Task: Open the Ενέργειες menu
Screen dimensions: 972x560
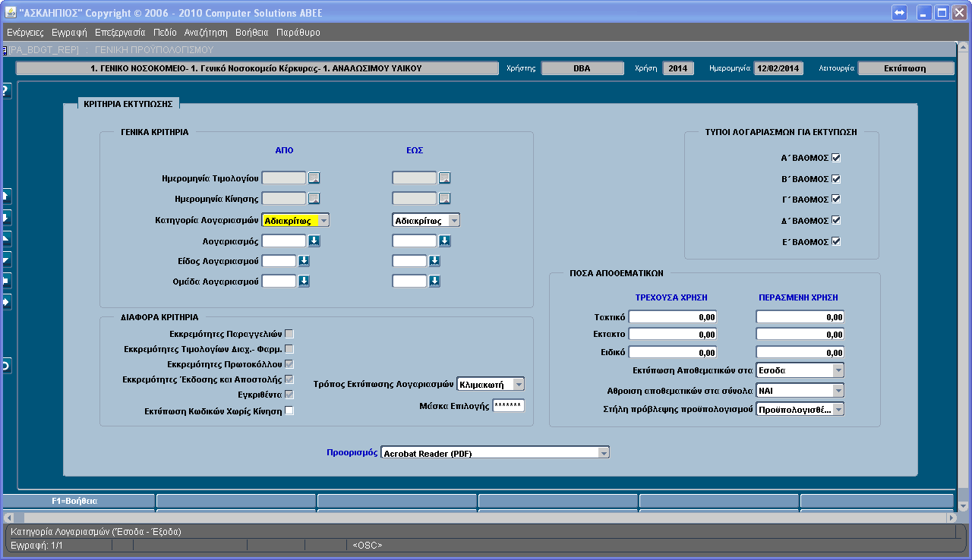Action: tap(25, 33)
